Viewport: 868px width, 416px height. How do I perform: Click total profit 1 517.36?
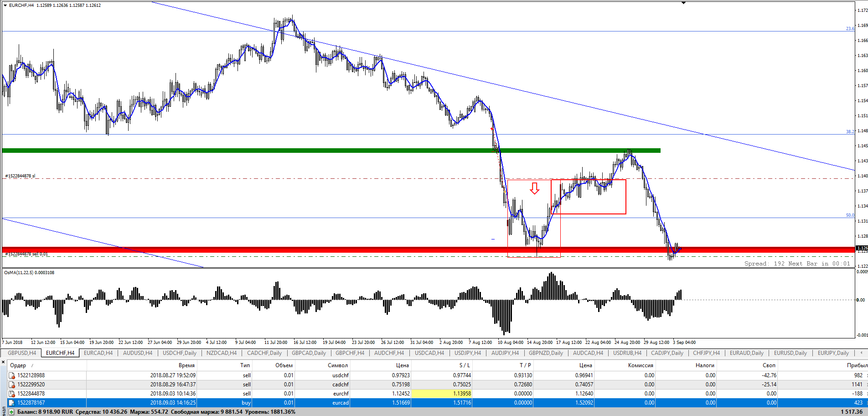pos(852,412)
